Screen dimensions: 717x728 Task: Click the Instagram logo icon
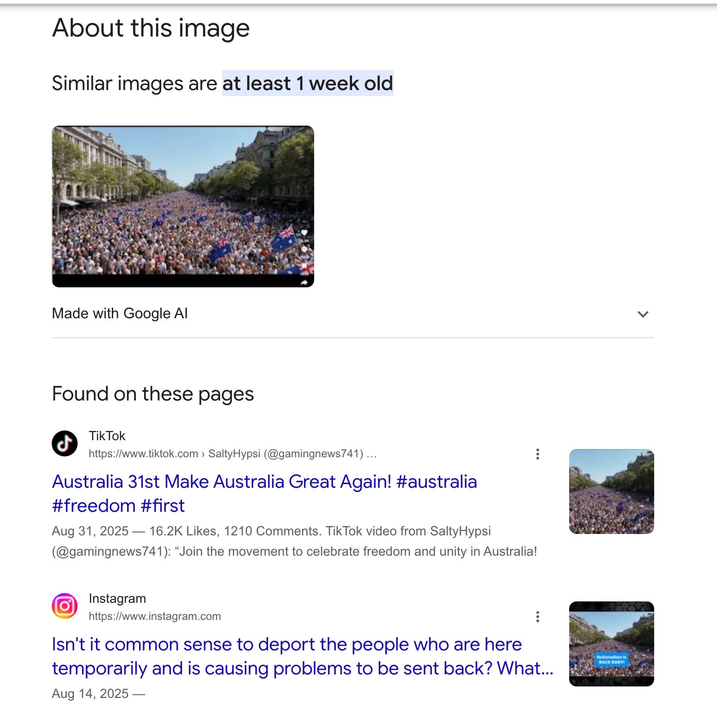[x=65, y=606]
